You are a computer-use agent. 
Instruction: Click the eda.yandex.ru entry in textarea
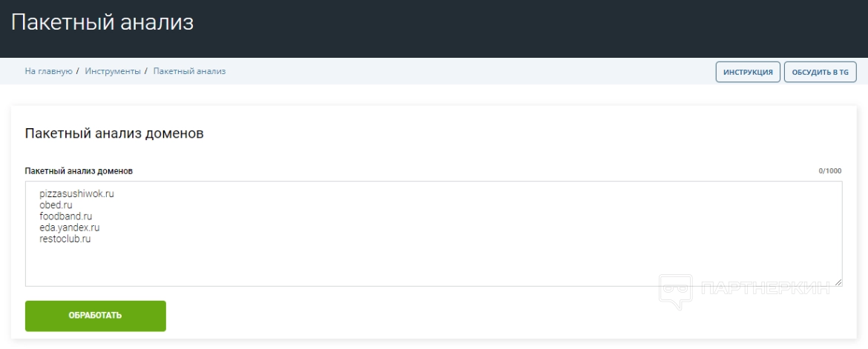click(70, 227)
